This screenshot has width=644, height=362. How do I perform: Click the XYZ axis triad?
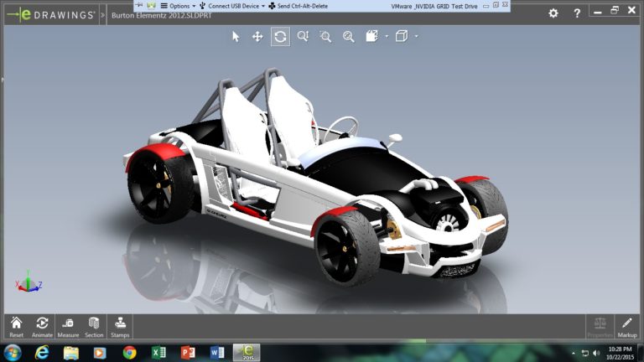[x=29, y=282]
